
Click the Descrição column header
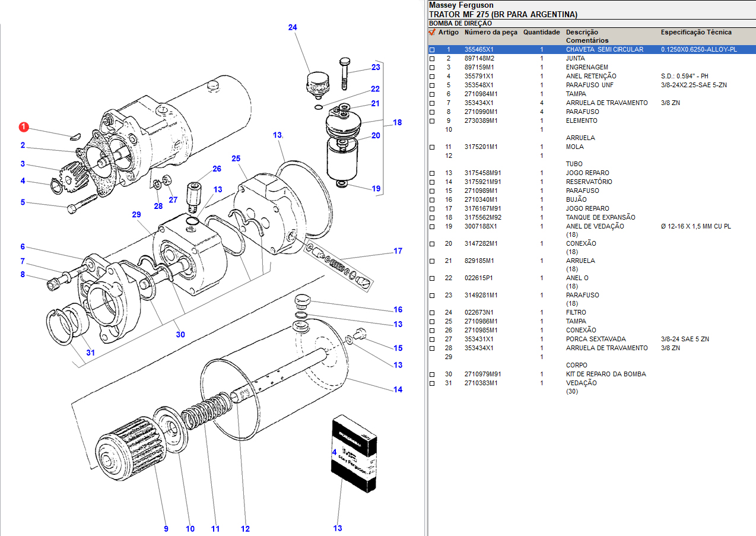click(x=582, y=33)
